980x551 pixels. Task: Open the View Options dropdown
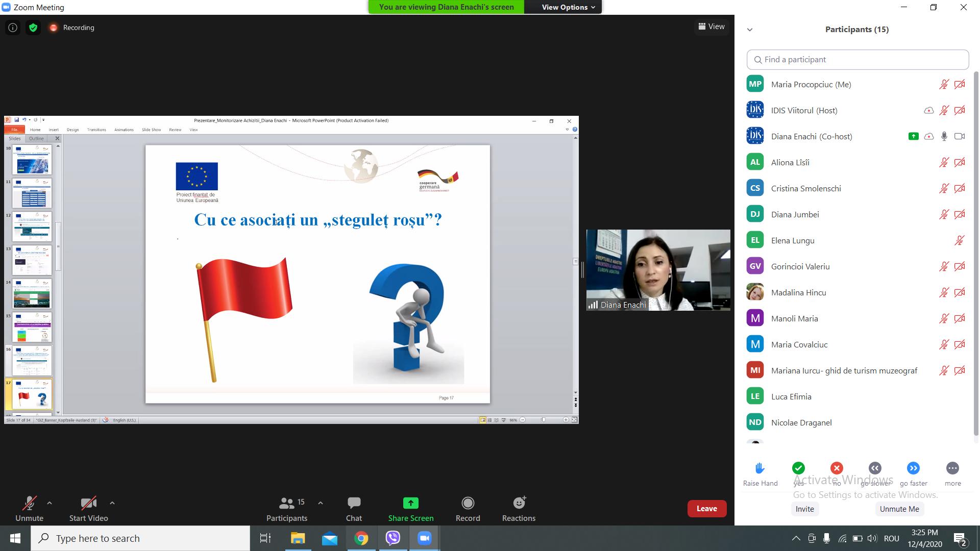point(568,7)
